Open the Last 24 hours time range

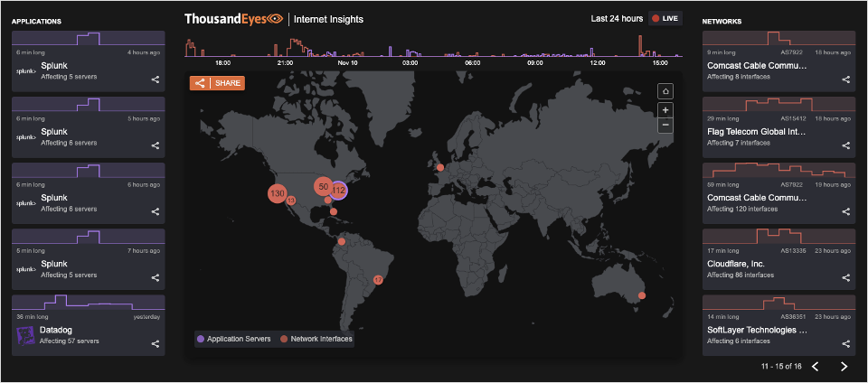coord(617,18)
